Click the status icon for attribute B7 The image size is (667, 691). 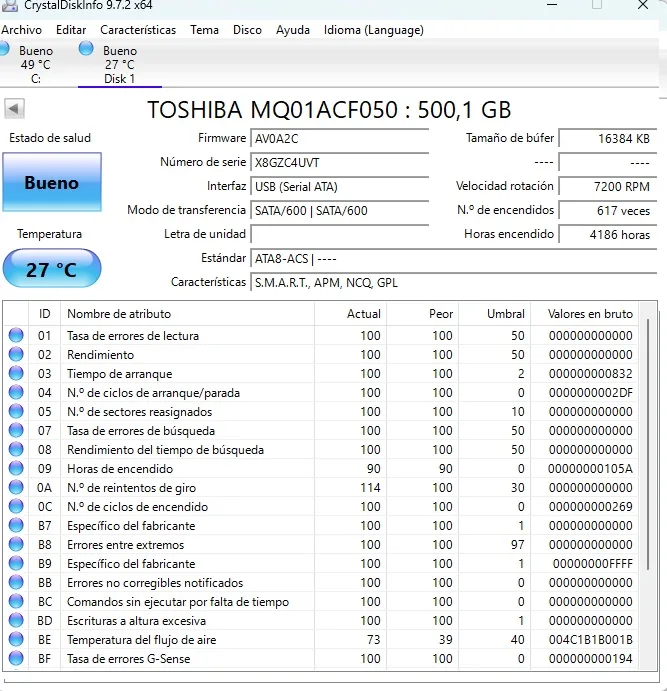pyautogui.click(x=16, y=525)
